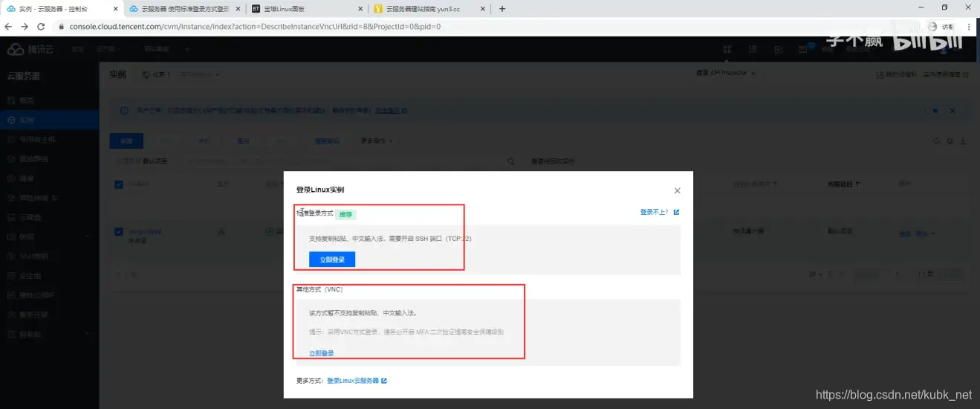This screenshot has width=980, height=409.
Task: Click the 关机 button in the toolbar
Action: tap(204, 141)
